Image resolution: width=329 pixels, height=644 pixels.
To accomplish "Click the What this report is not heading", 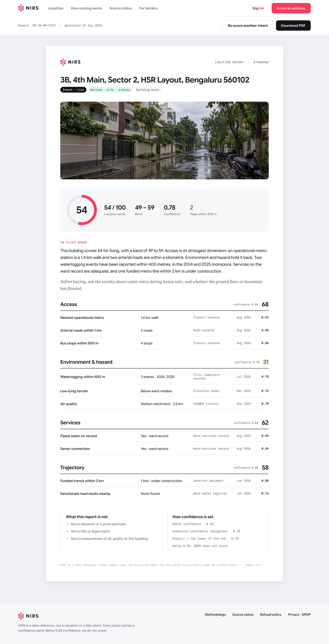I will click(x=87, y=517).
